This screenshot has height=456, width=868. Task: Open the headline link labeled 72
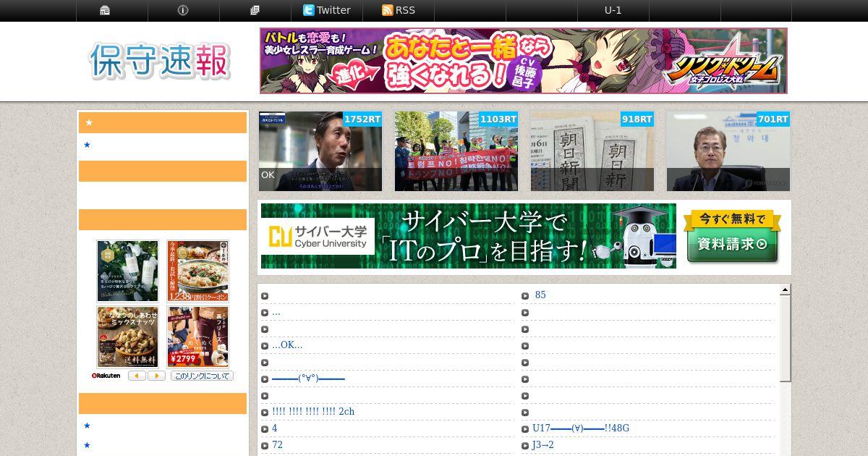tap(277, 444)
